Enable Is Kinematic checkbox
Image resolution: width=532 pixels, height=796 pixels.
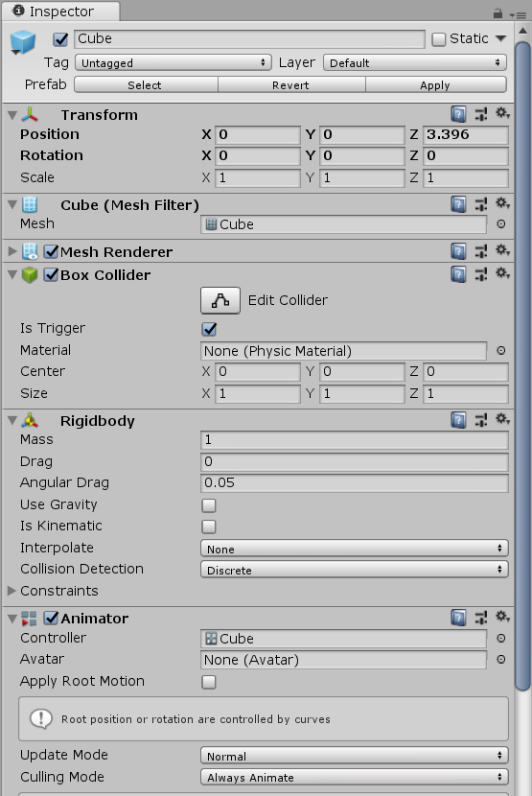coord(209,527)
